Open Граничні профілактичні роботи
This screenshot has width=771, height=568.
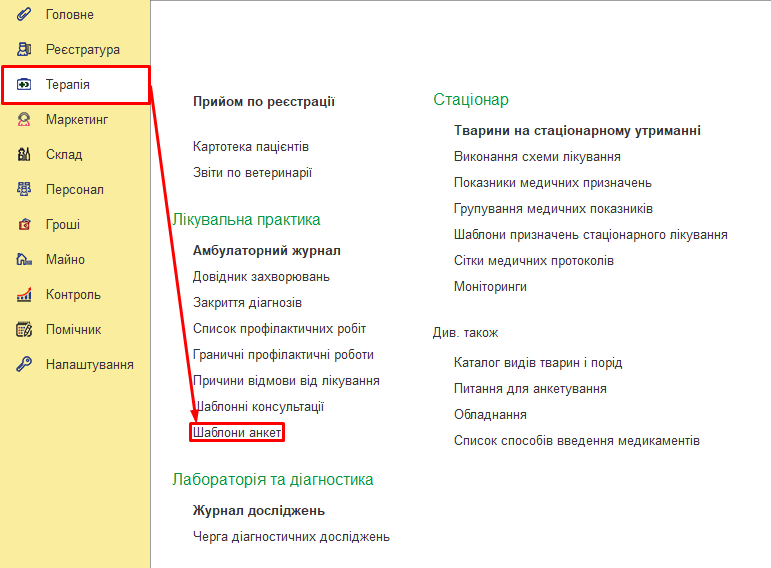(x=283, y=355)
